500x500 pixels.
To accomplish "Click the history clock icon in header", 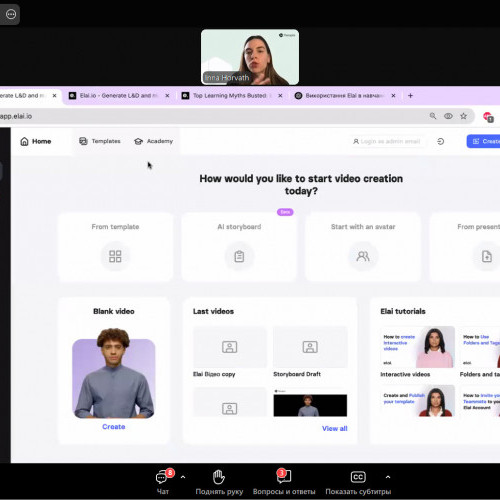I will tap(440, 141).
